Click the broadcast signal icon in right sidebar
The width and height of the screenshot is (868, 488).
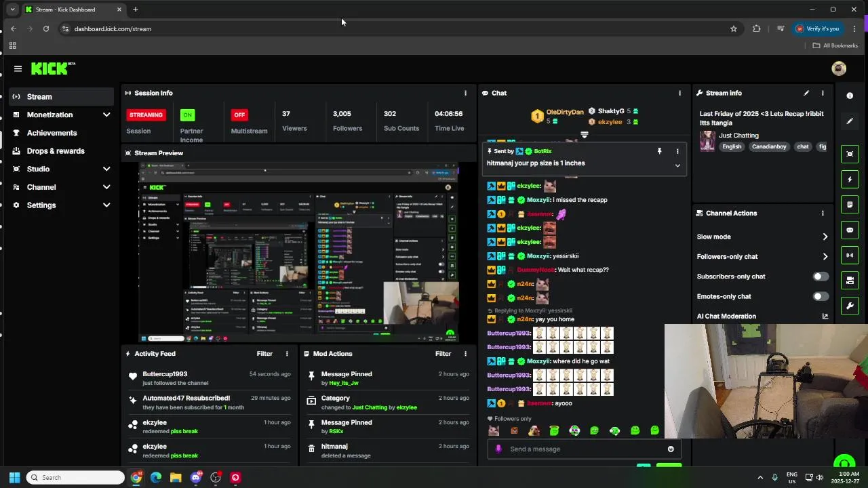pyautogui.click(x=850, y=256)
